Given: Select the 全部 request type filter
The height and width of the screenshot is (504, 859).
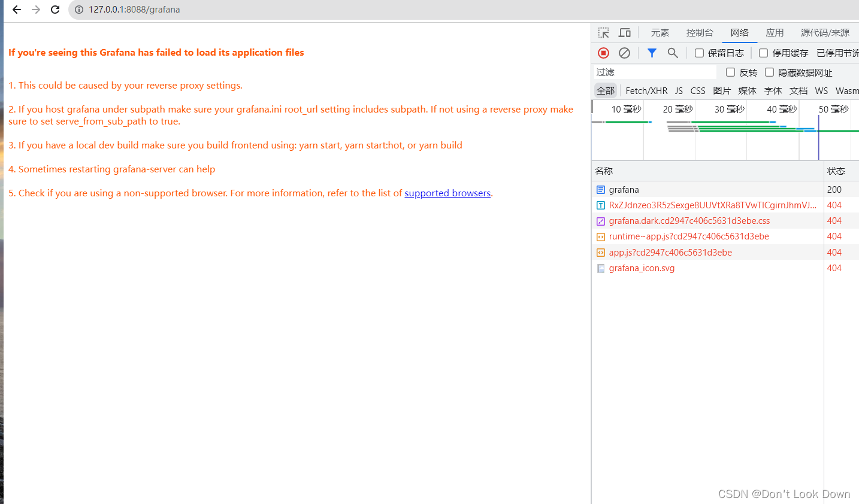Looking at the screenshot, I should (606, 90).
